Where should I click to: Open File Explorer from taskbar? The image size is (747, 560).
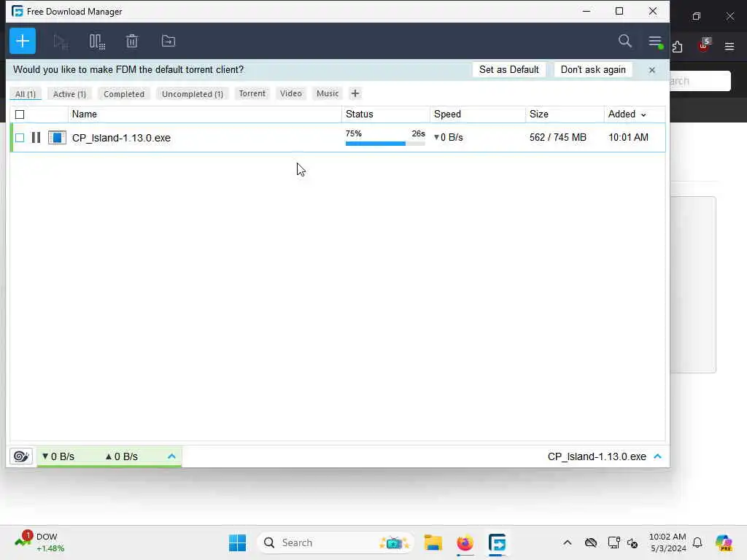[x=433, y=542]
